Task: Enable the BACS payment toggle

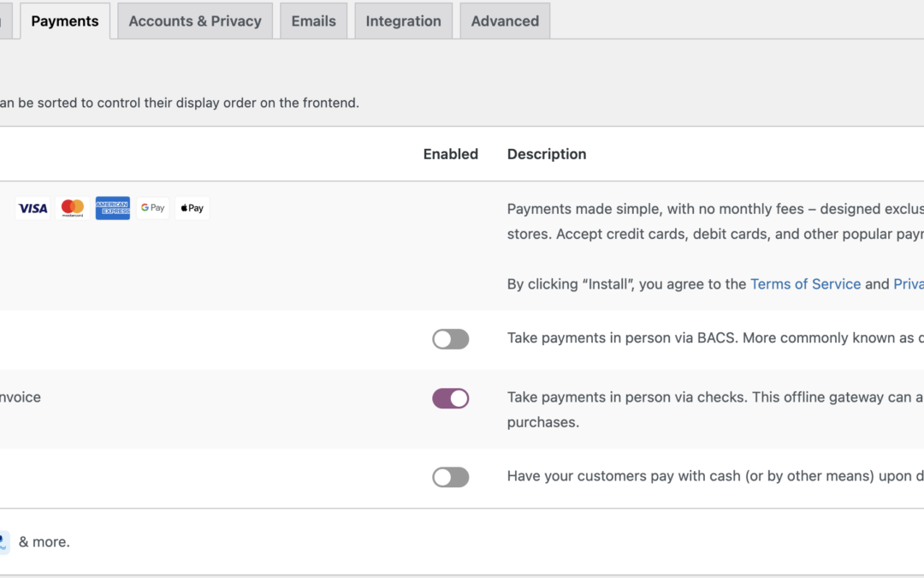Action: coord(451,339)
